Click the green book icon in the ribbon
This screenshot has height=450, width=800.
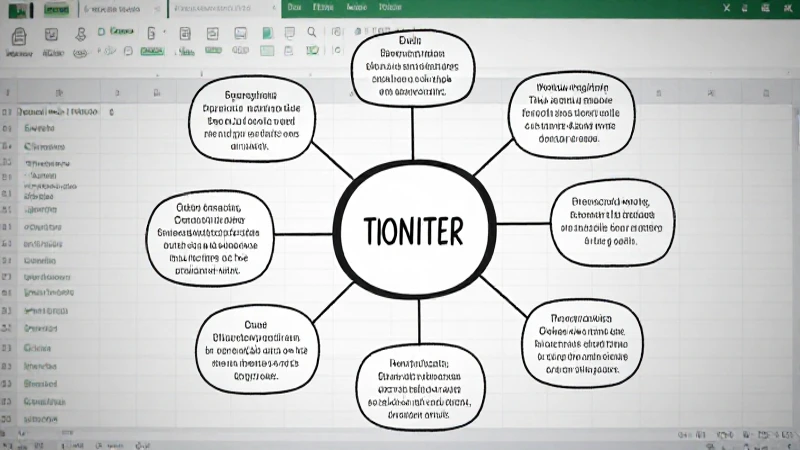[267, 33]
